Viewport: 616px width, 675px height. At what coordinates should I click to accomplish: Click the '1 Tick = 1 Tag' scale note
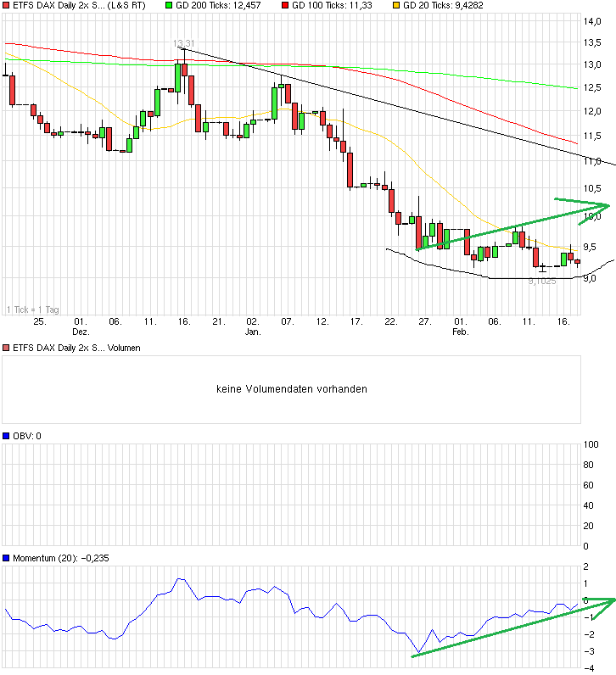point(32,309)
